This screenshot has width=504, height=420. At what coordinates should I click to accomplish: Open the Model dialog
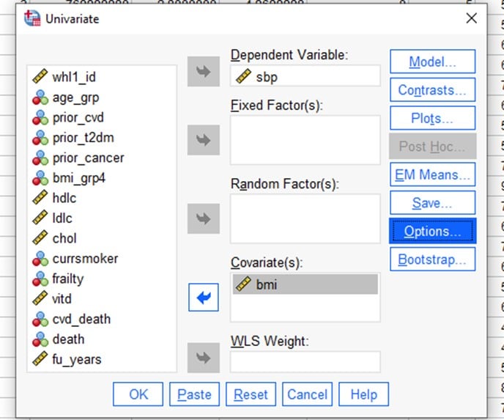(431, 62)
